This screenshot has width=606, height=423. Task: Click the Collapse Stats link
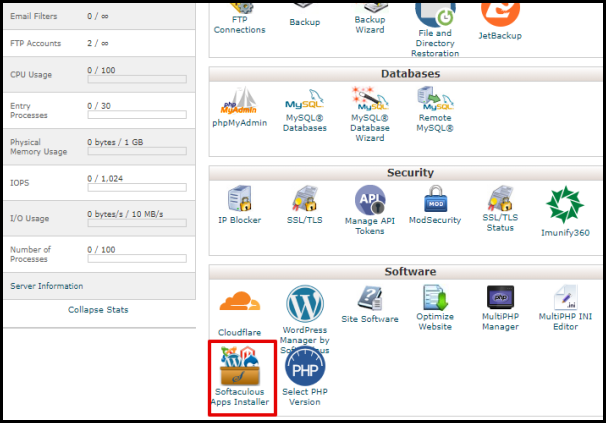click(x=98, y=310)
